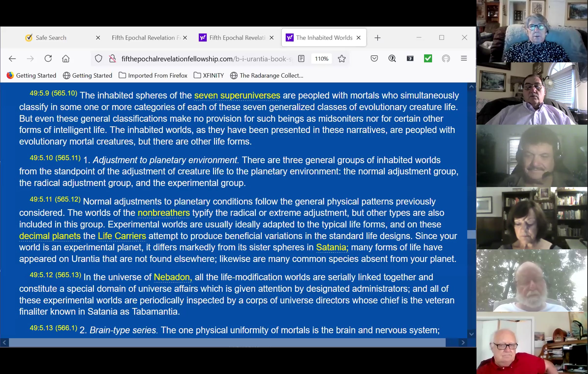Click the forward navigation arrow

30,59
